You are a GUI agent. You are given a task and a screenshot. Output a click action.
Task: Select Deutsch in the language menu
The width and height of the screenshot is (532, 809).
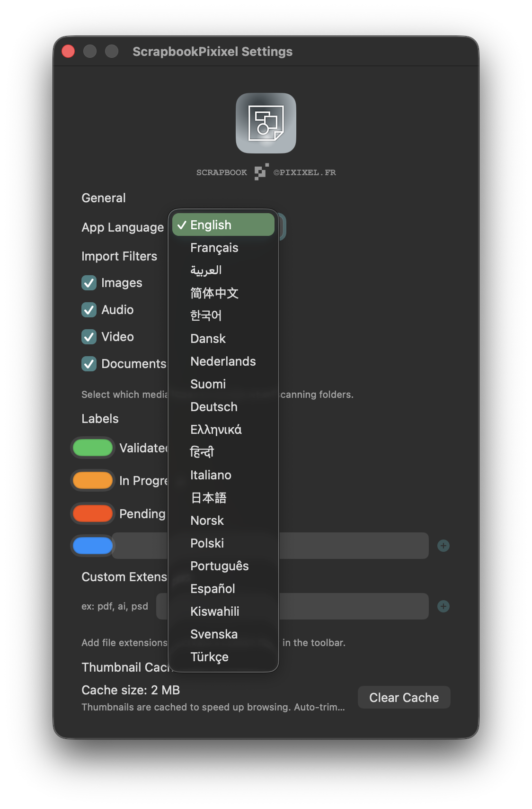[213, 407]
